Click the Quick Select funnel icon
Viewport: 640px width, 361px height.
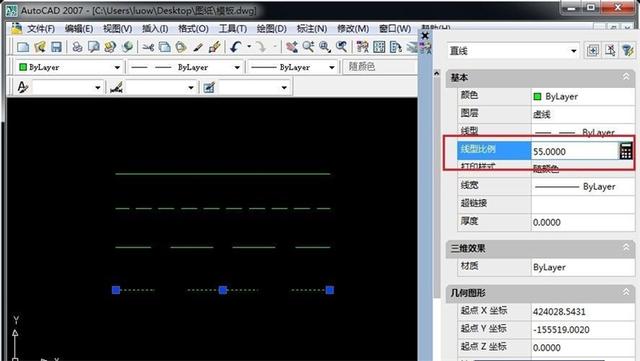628,51
